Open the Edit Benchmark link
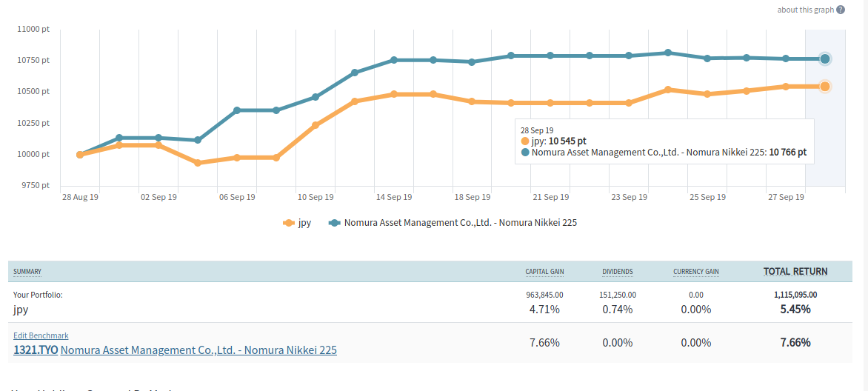868x391 pixels. click(x=41, y=335)
